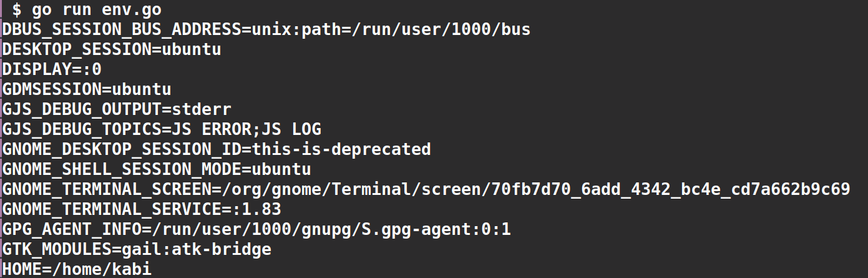The height and width of the screenshot is (278, 868).
Task: Click the GNOME_DESKTOP_SESSION_ID line
Action: (x=217, y=149)
